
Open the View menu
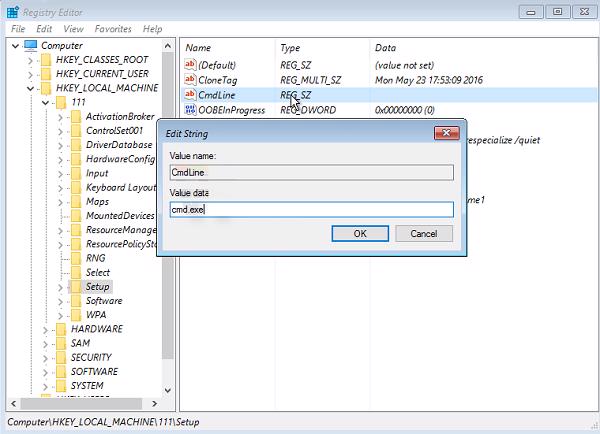point(73,29)
